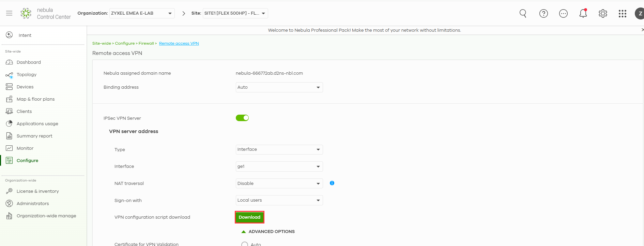Image resolution: width=644 pixels, height=246 pixels.
Task: Download the VPN configuration script
Action: (x=249, y=217)
